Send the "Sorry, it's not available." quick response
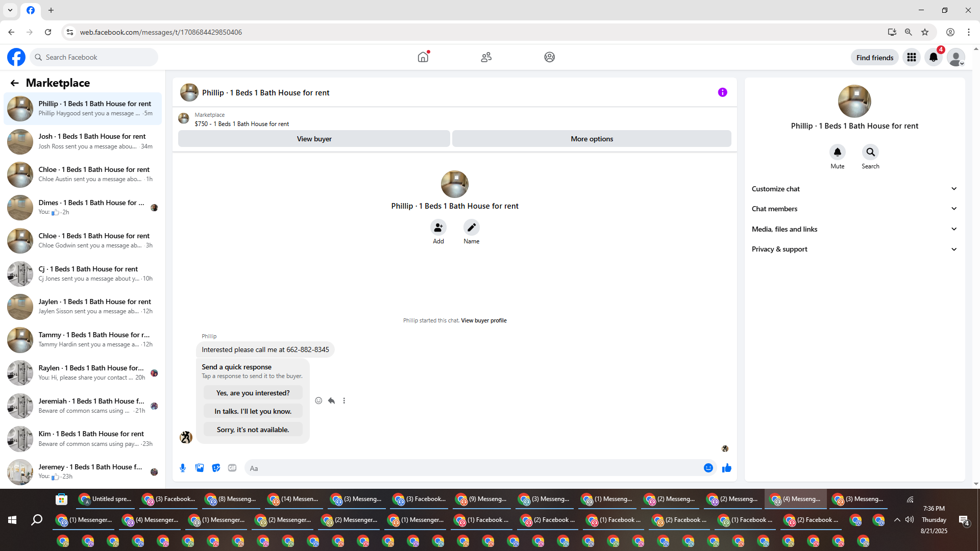The width and height of the screenshot is (980, 551). tap(253, 430)
